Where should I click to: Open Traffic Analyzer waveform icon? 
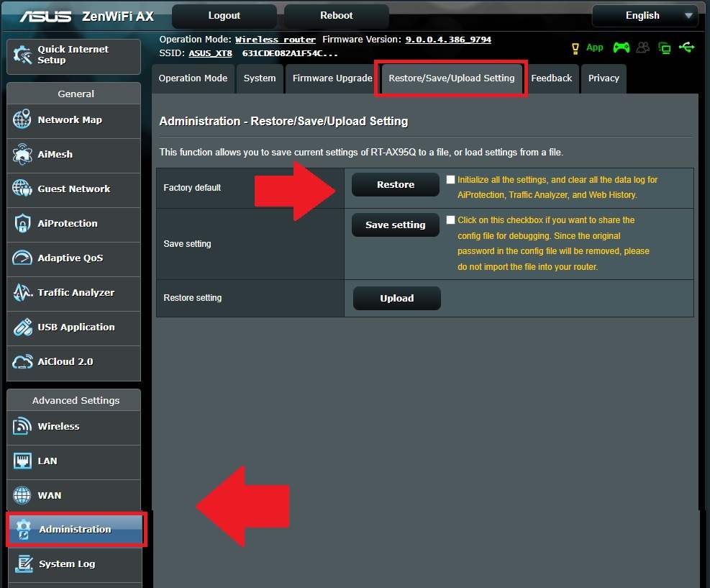coord(22,292)
